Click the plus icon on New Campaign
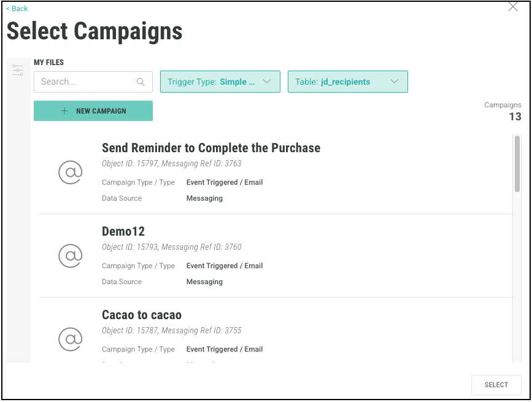The height and width of the screenshot is (402, 532). coord(64,111)
